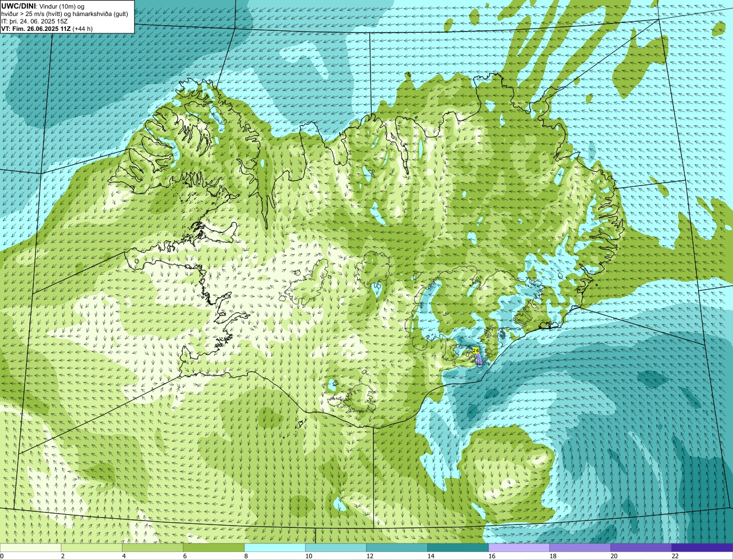Click the 18–20 m/s light purple legend swatch

580,547
